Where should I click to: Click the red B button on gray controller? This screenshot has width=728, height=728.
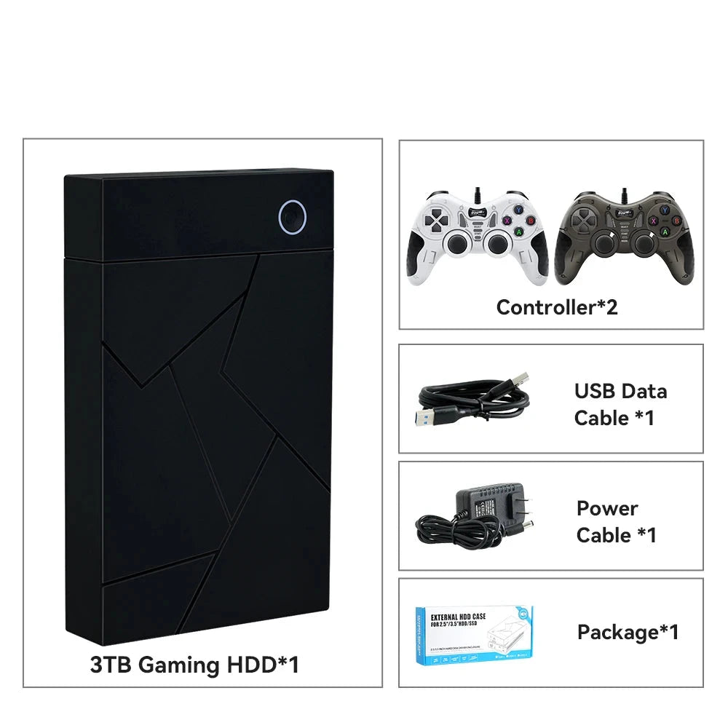[677, 221]
